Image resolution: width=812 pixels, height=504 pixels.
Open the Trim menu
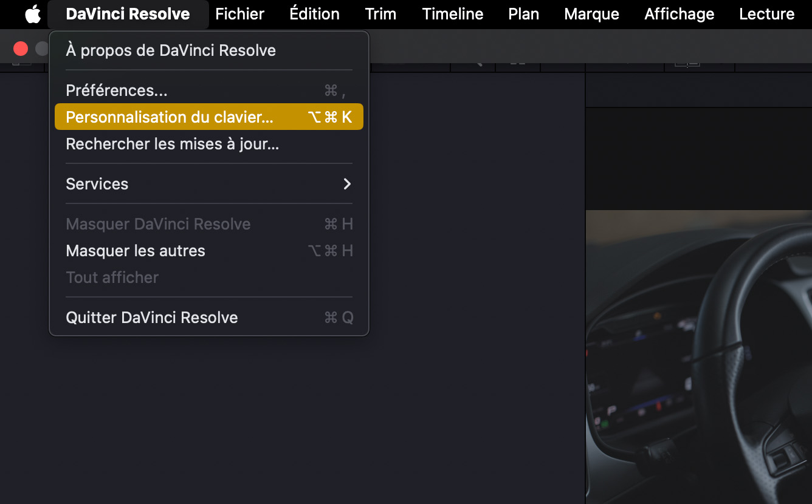(x=380, y=14)
